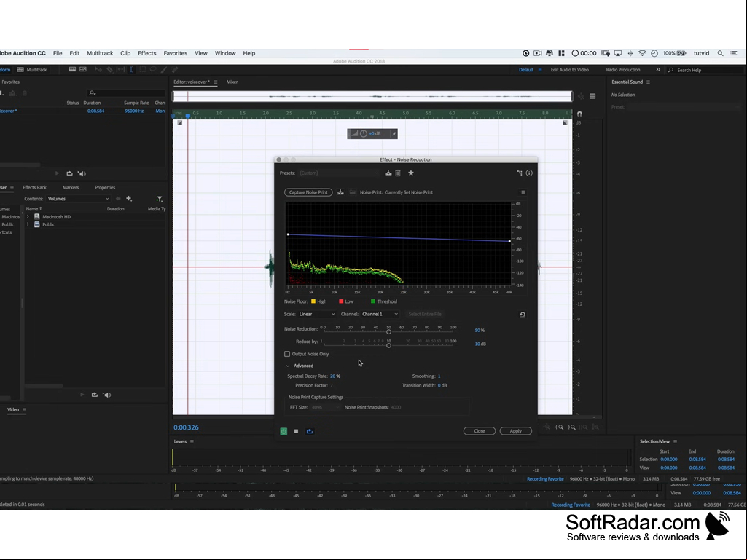Play the preview in Media Browser
Viewport: 747px width, 560px height.
(x=82, y=395)
